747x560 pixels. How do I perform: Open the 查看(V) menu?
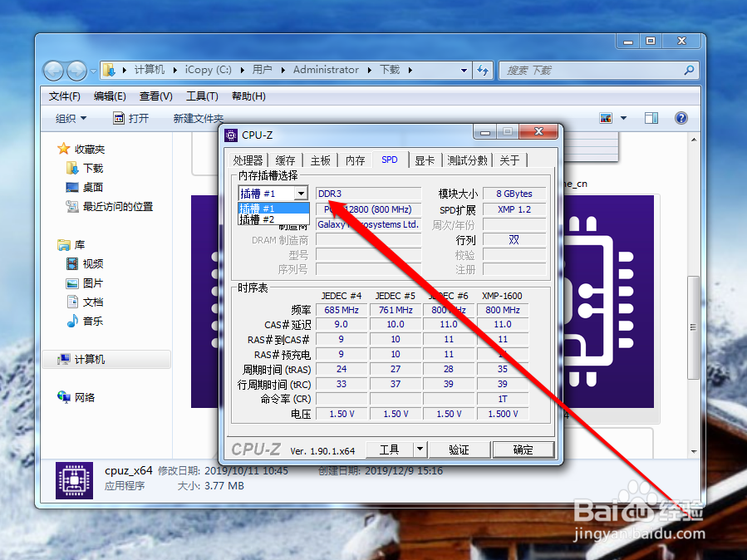(155, 96)
